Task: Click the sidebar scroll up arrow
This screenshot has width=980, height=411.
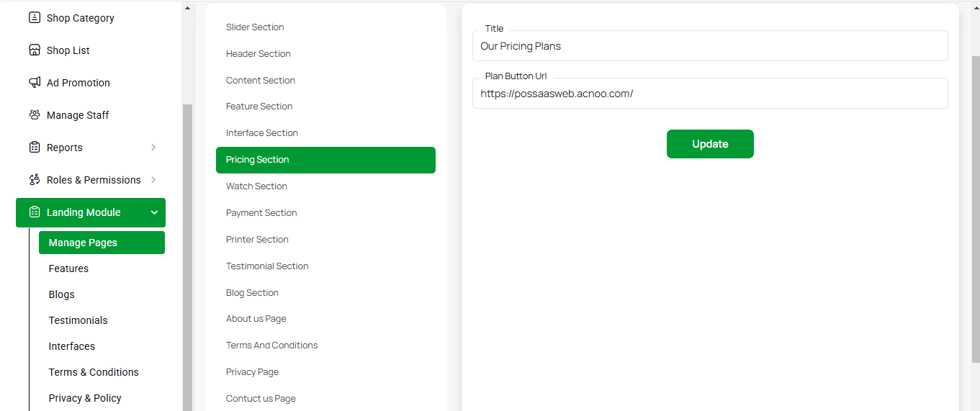Action: click(x=188, y=9)
